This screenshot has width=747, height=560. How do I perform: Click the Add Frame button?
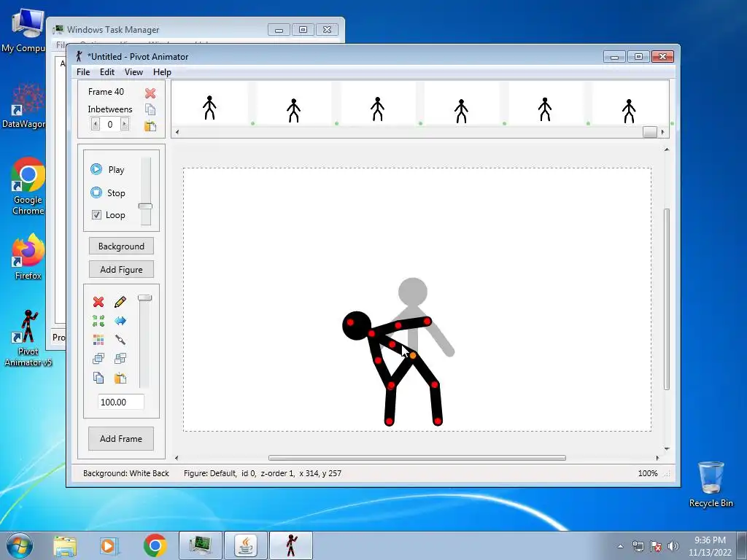tap(121, 438)
